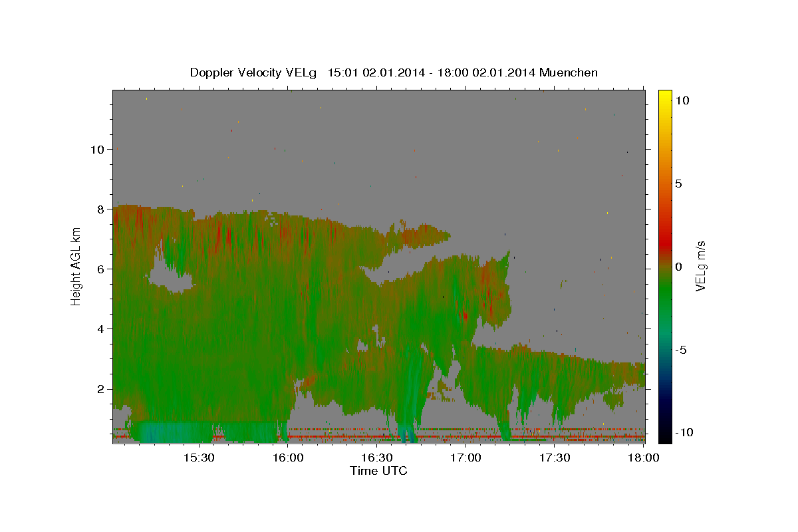Click colorbar tick label '5'
The height and width of the screenshot is (532, 798).
pyautogui.click(x=678, y=184)
